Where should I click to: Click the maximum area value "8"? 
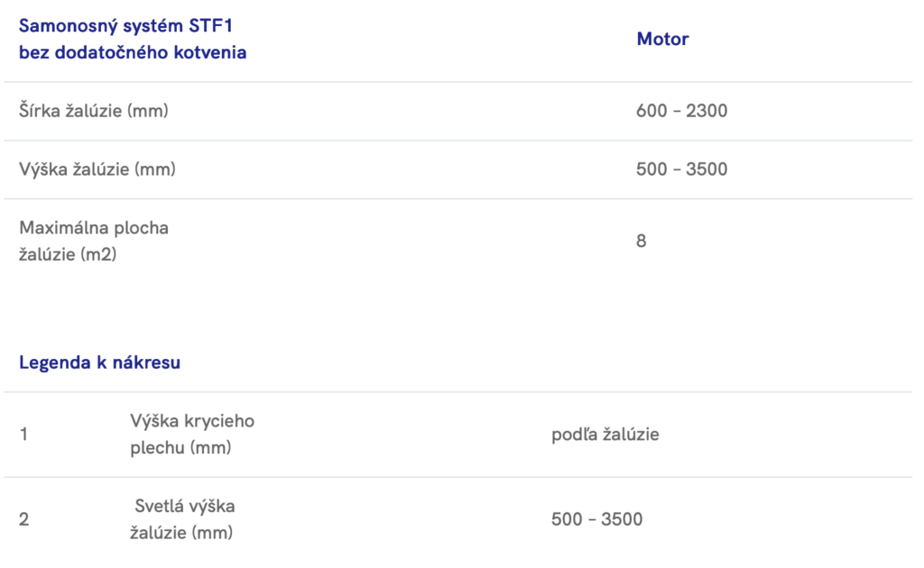coord(642,242)
